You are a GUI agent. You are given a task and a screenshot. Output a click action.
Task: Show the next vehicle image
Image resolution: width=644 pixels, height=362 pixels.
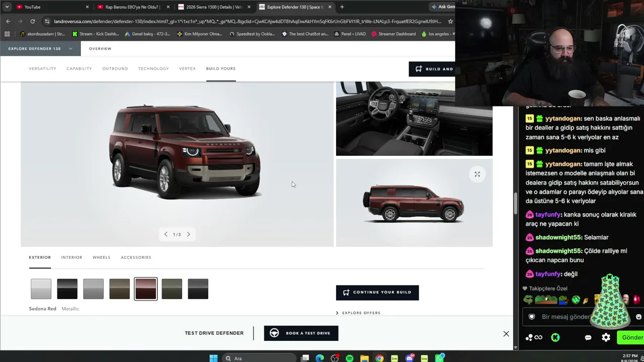pos(189,234)
